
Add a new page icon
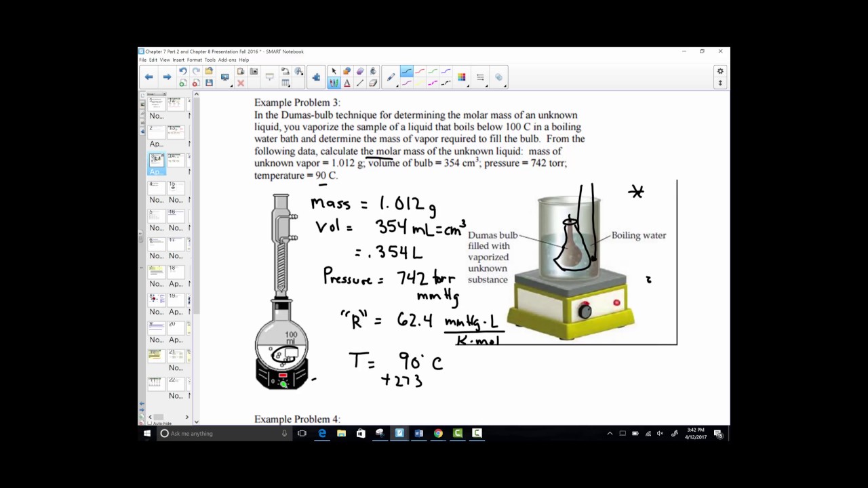pyautogui.click(x=183, y=83)
